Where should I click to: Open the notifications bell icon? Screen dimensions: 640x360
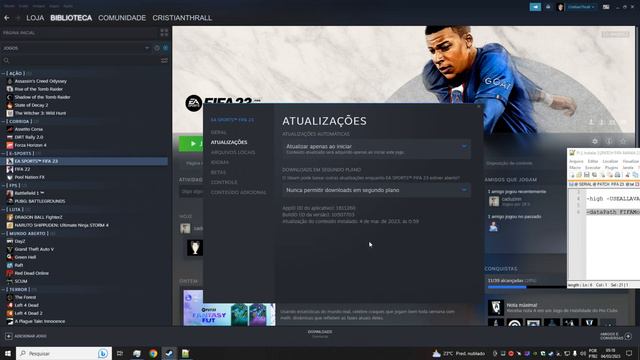[548, 7]
